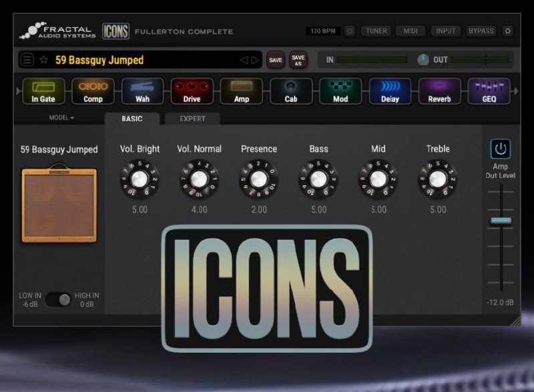Toggle the BYPASS button

tap(481, 31)
